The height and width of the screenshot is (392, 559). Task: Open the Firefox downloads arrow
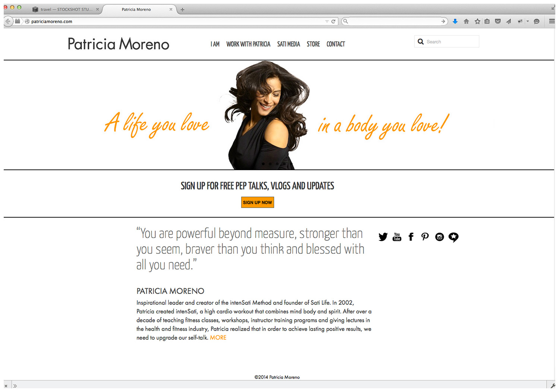pos(455,21)
